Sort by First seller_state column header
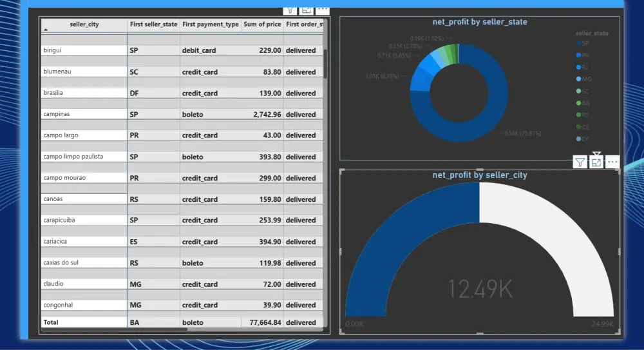The height and width of the screenshot is (350, 644). 154,24
